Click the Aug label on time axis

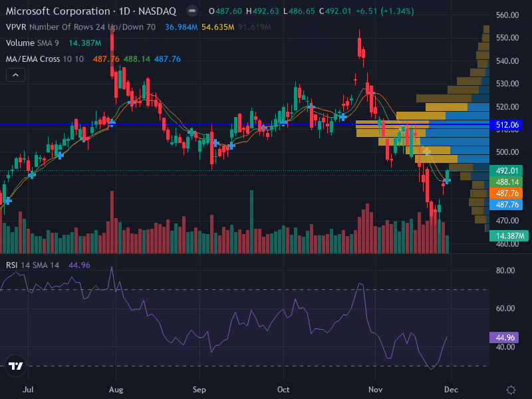[x=116, y=390]
